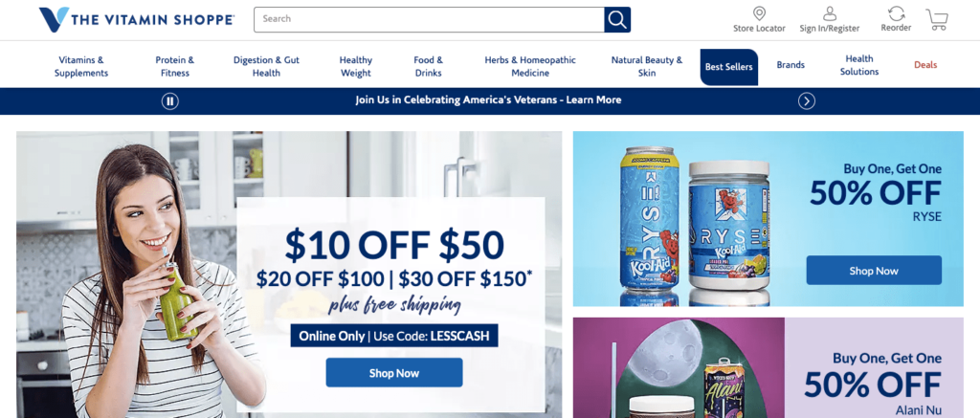This screenshot has height=418, width=980.
Task: Open the shopping cart icon
Action: pos(937,20)
